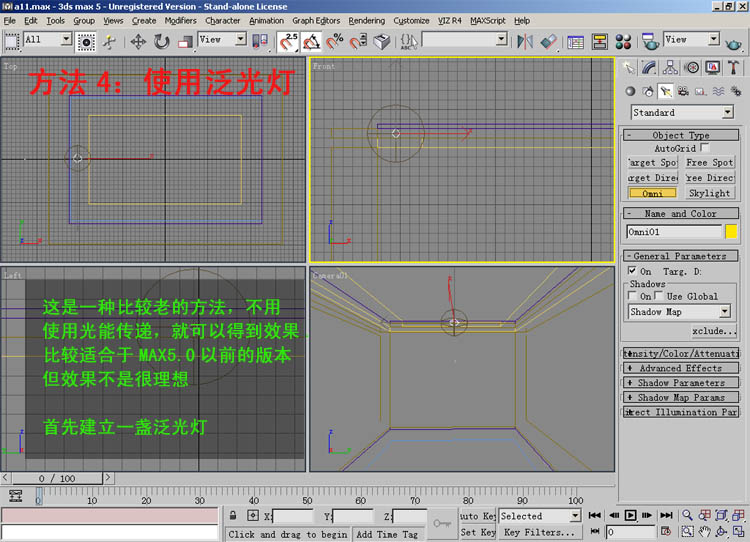Image resolution: width=750 pixels, height=542 pixels.
Task: Open the Modify panel tab
Action: 649,68
